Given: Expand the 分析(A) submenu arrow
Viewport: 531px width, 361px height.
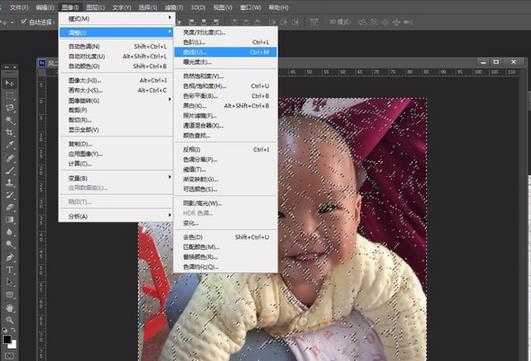Looking at the screenshot, I should pos(170,215).
